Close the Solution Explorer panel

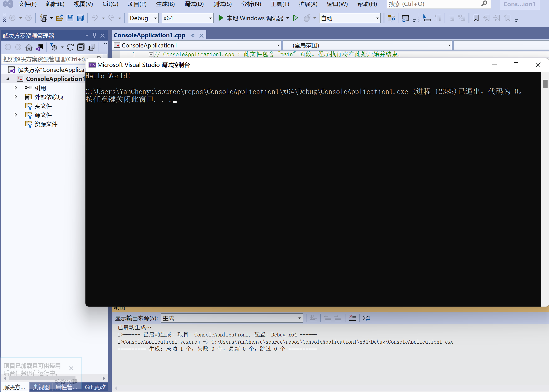(103, 36)
